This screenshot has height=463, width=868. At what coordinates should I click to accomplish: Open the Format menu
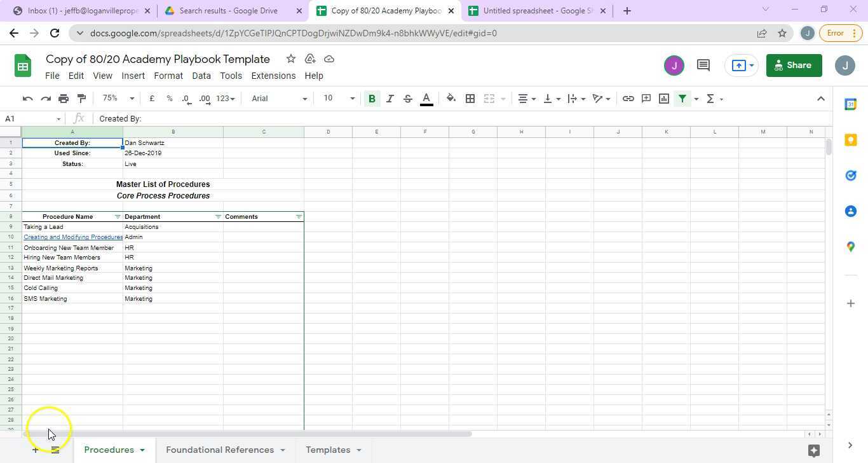coord(168,76)
